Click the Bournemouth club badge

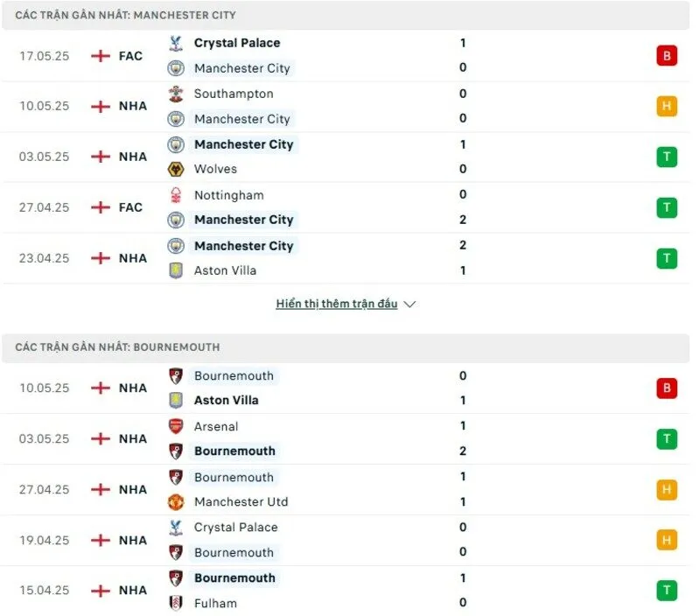175,376
